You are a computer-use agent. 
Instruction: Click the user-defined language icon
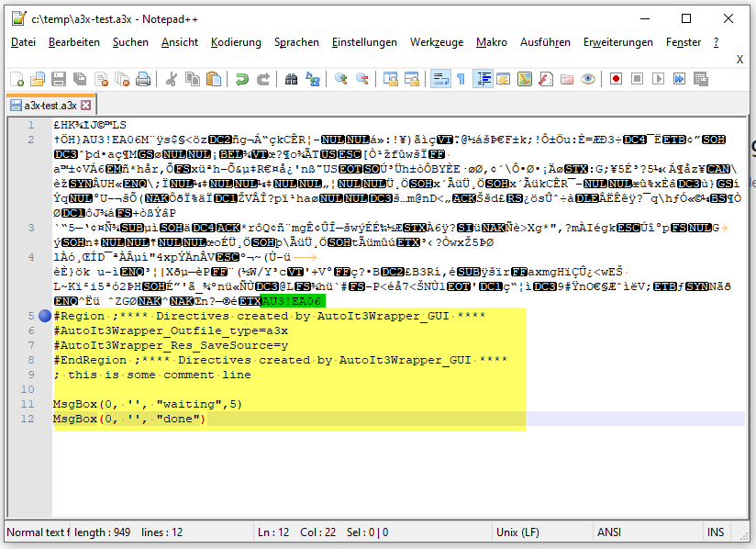pos(504,79)
